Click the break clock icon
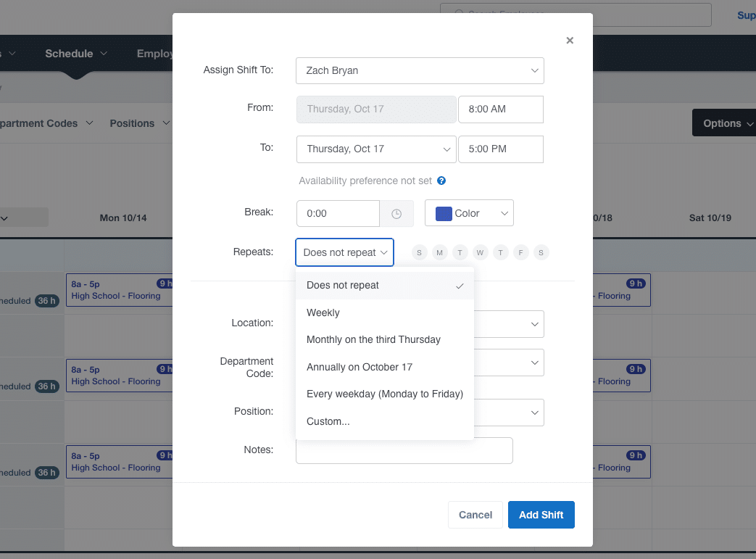756x559 pixels. [x=396, y=214]
